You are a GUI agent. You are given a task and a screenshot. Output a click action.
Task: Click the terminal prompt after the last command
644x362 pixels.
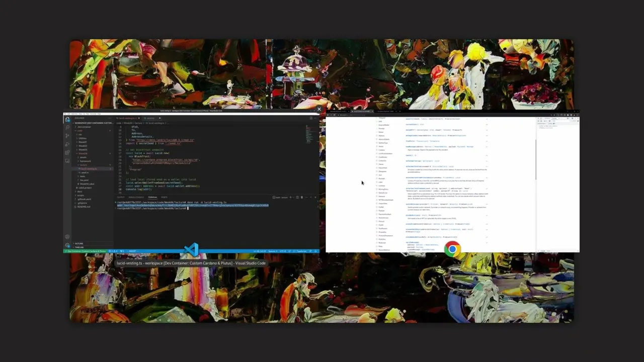(189, 208)
